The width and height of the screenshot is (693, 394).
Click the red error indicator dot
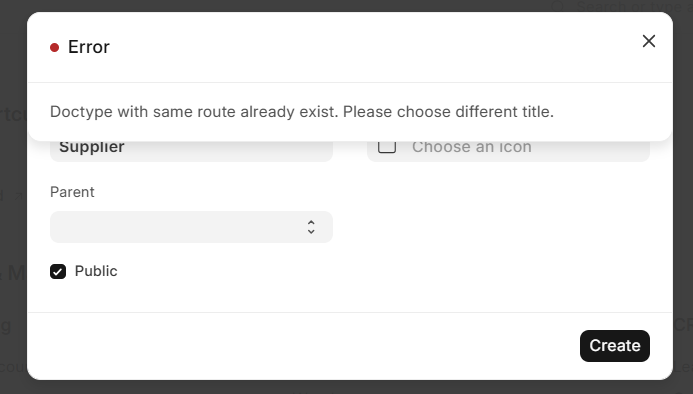(x=54, y=47)
